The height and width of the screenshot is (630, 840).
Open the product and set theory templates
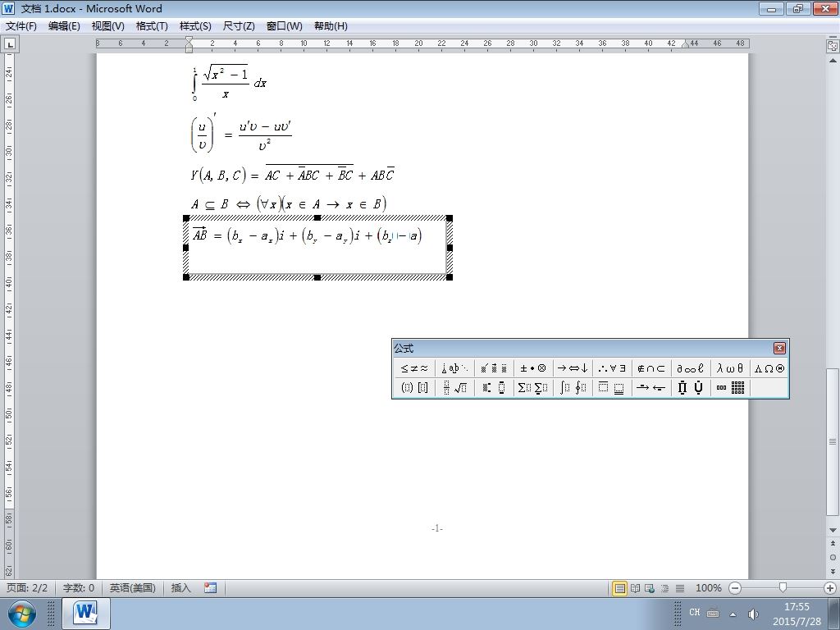point(690,387)
